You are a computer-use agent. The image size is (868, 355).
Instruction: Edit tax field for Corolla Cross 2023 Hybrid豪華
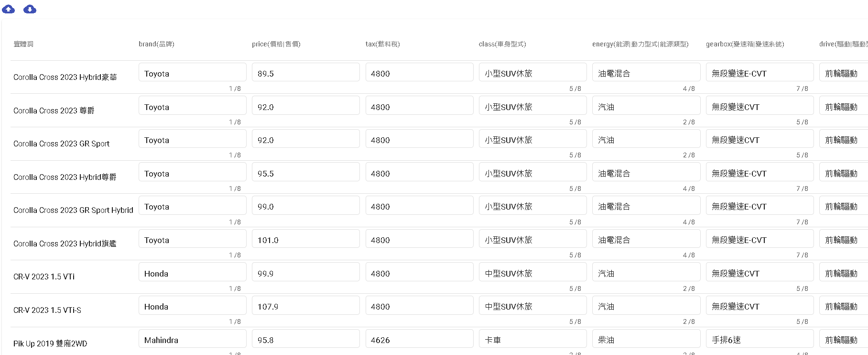click(x=419, y=72)
